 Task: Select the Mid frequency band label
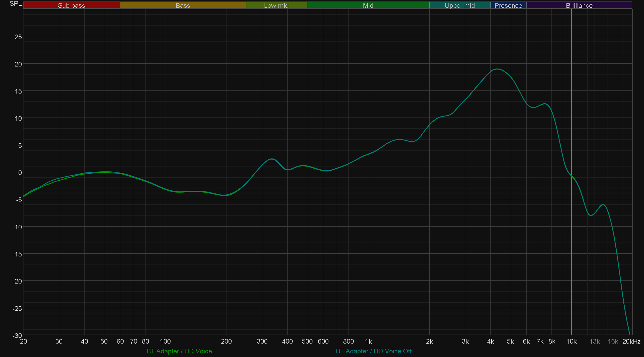click(x=368, y=5)
